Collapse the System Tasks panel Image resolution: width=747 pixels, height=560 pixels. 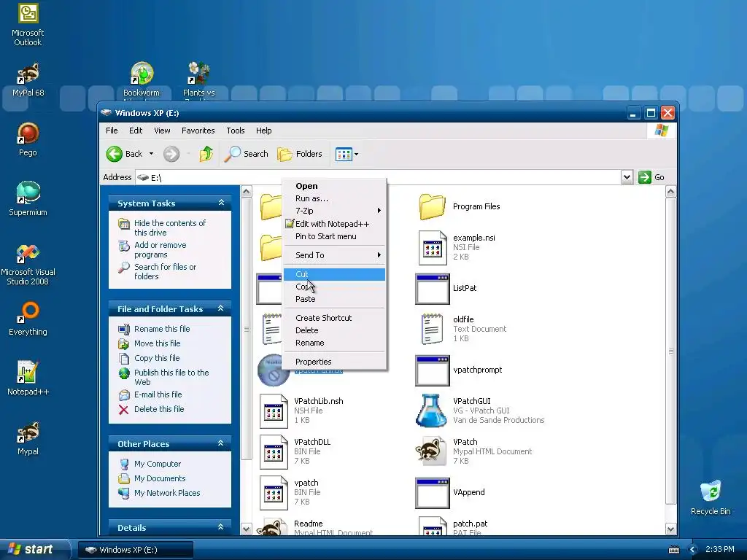coord(221,203)
